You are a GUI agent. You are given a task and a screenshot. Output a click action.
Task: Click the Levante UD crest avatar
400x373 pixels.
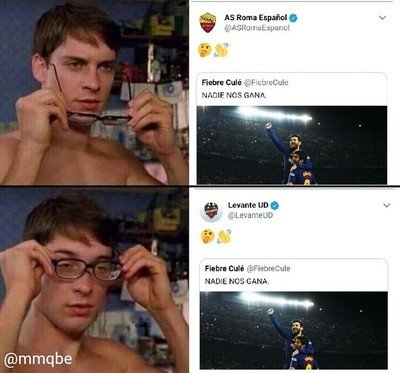pos(211,211)
